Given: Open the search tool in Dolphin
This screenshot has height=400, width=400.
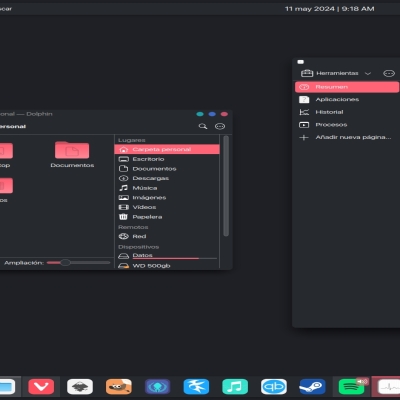Looking at the screenshot, I should (x=203, y=126).
